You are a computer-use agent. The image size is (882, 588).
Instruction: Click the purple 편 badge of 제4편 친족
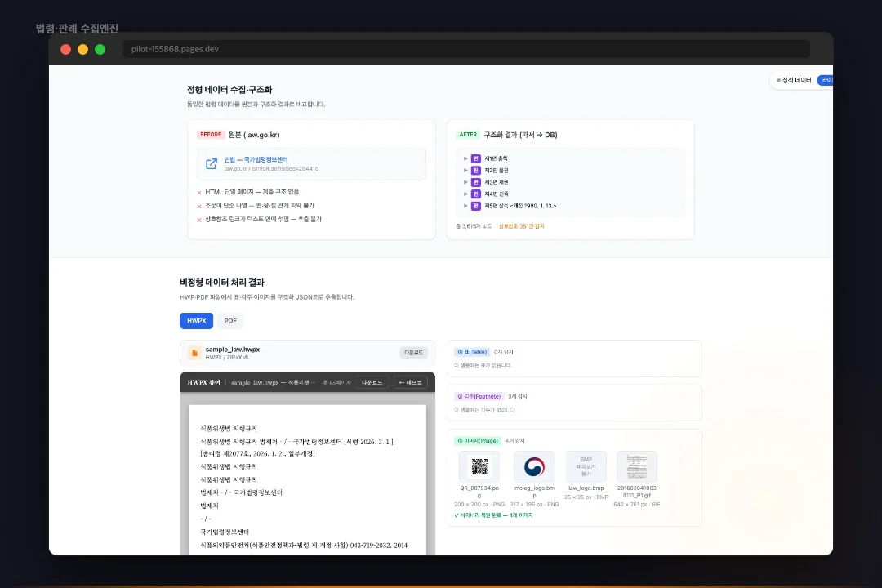point(476,194)
